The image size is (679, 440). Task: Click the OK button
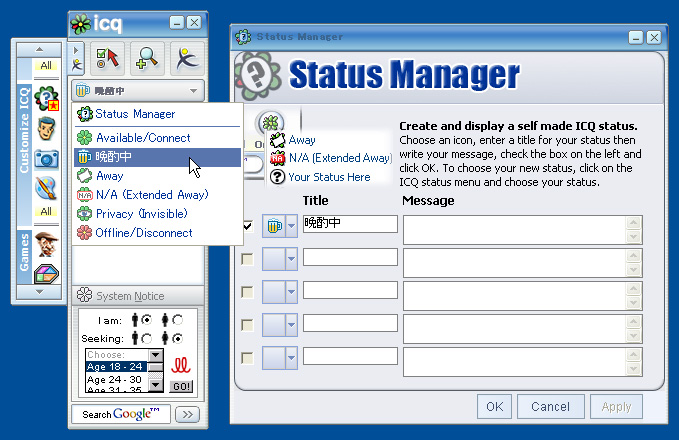point(495,406)
